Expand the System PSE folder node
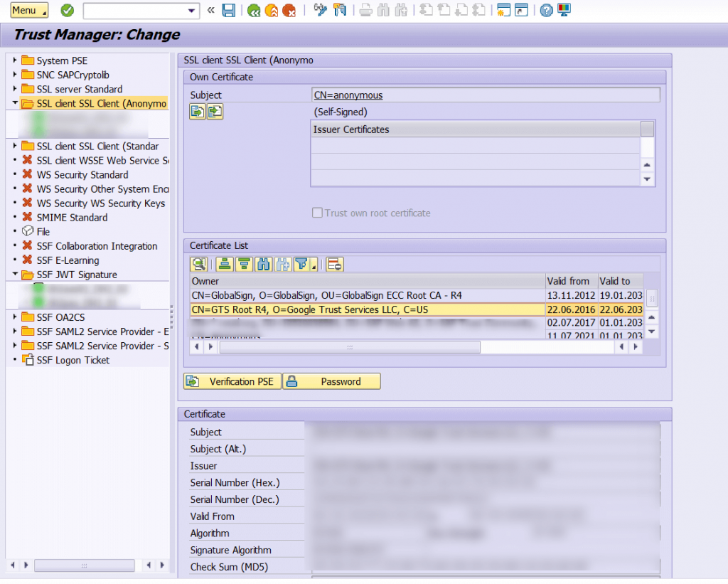Screen dimensions: 728x584 pyautogui.click(x=15, y=60)
